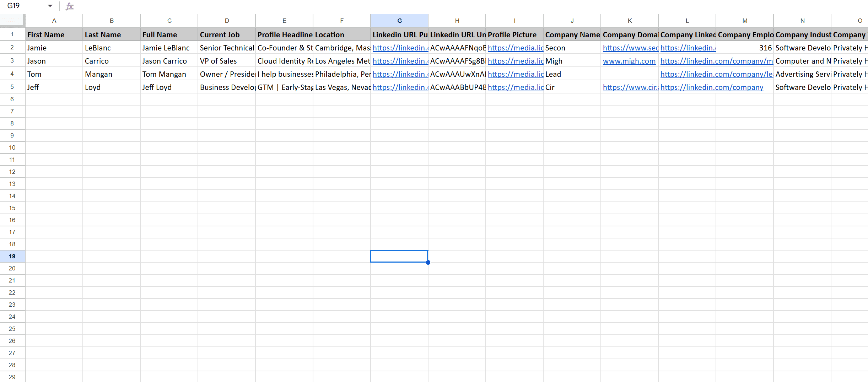Select the column G header

[x=399, y=21]
